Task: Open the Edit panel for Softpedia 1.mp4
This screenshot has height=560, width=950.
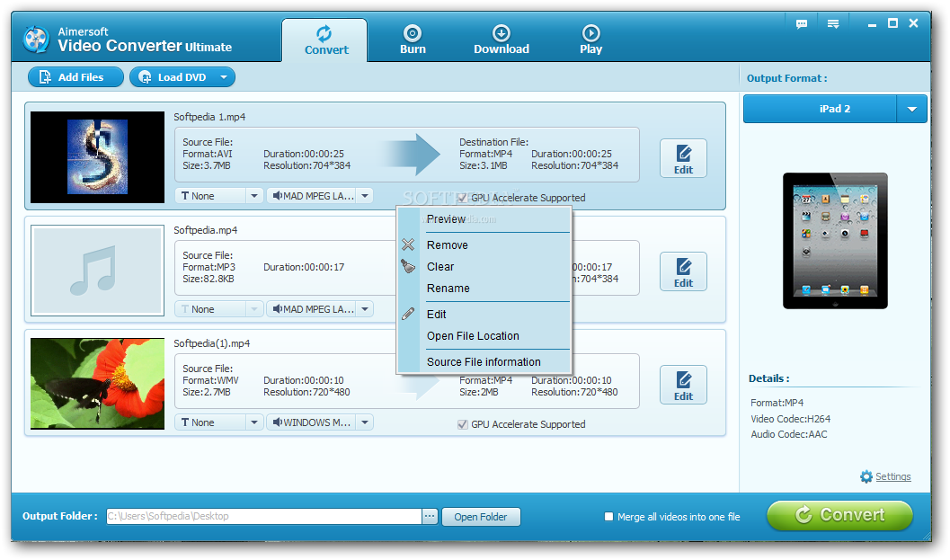Action: click(x=683, y=158)
